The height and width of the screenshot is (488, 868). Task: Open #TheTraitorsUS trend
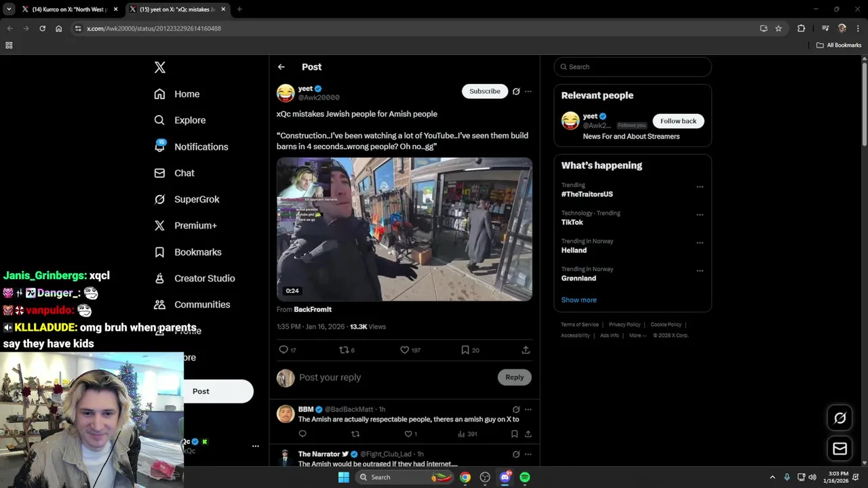coord(587,195)
